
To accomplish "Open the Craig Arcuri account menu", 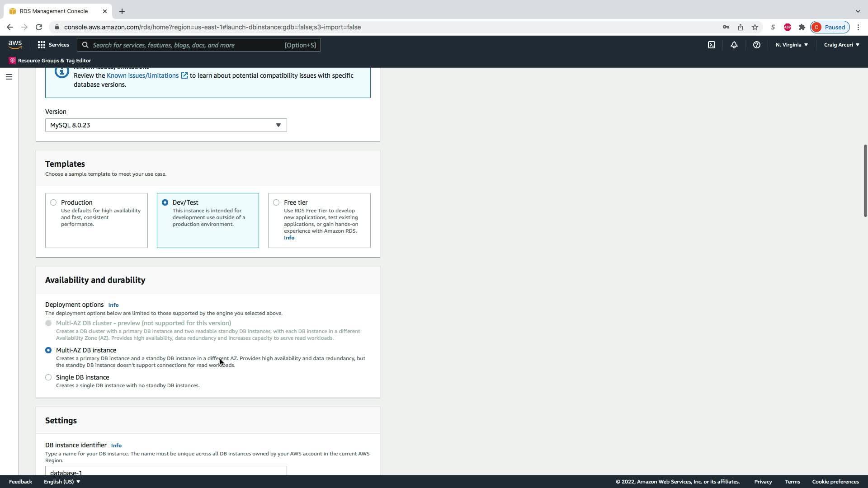I will [841, 45].
